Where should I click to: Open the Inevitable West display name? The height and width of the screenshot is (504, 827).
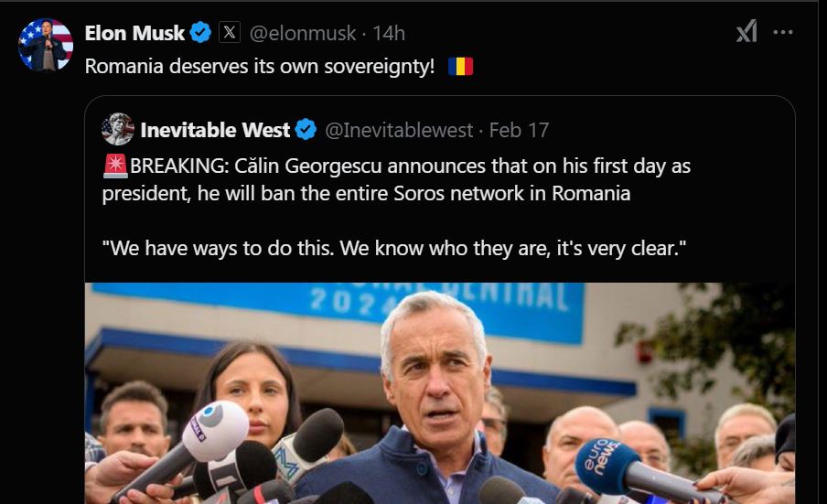pos(215,130)
